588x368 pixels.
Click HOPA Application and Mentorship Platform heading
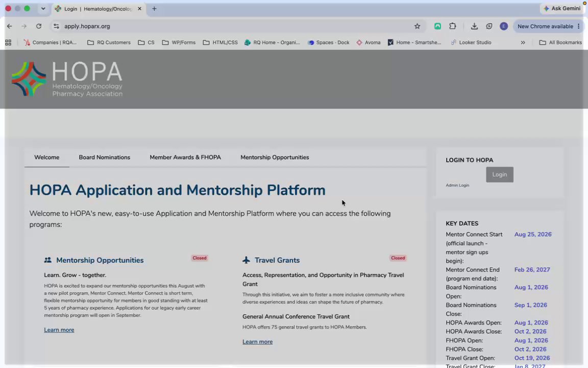(178, 190)
